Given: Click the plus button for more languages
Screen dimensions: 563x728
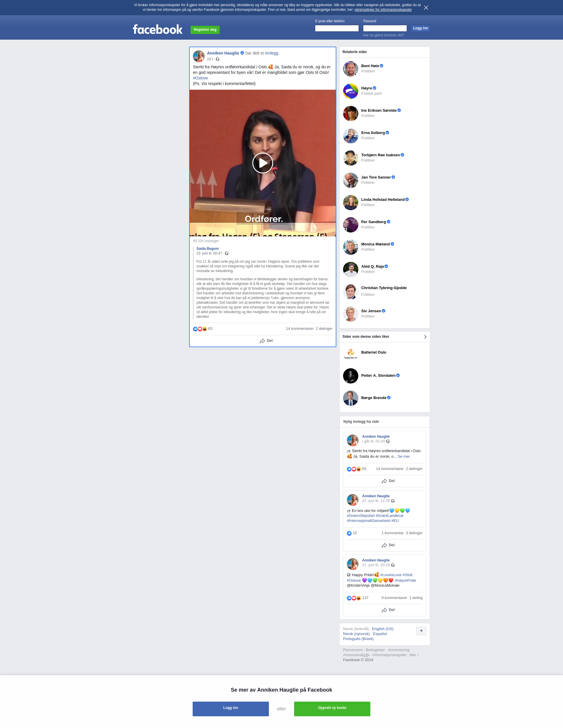Looking at the screenshot, I should click(x=421, y=631).
